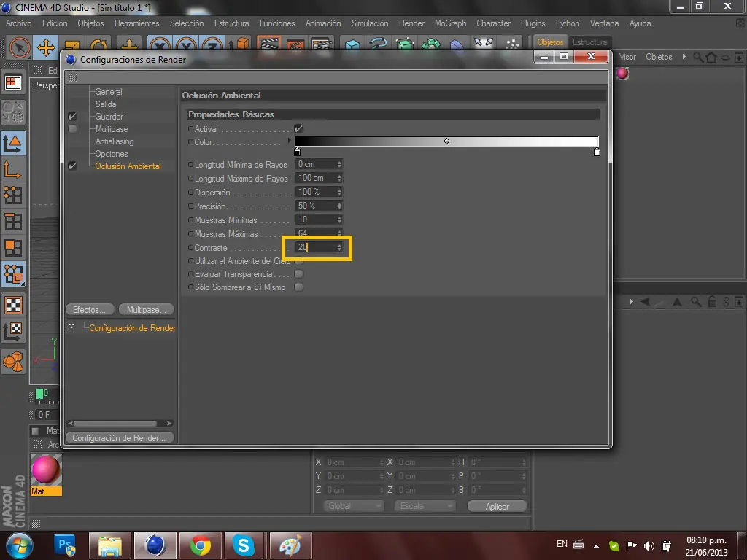Image resolution: width=747 pixels, height=560 pixels.
Task: Open the Render menu
Action: 411,23
